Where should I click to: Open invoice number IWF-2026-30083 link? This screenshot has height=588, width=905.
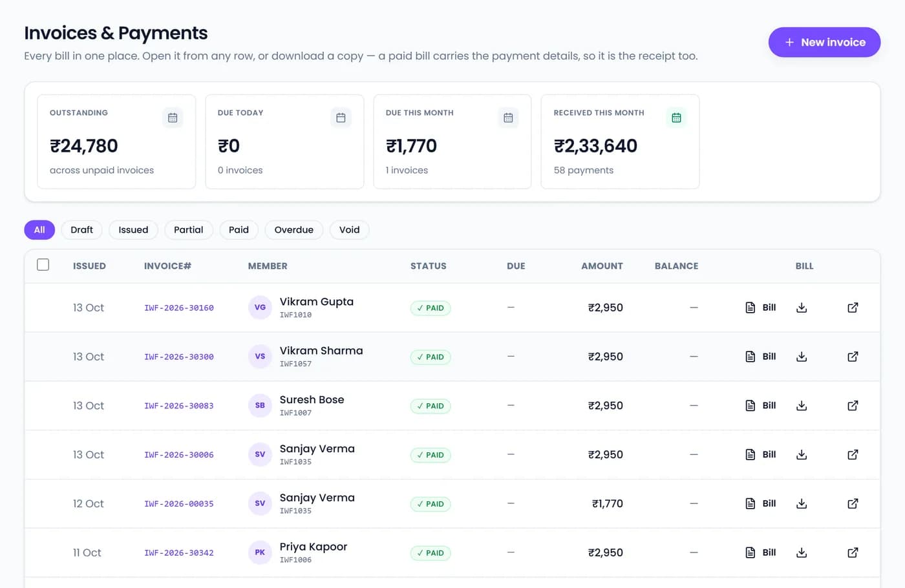click(179, 406)
